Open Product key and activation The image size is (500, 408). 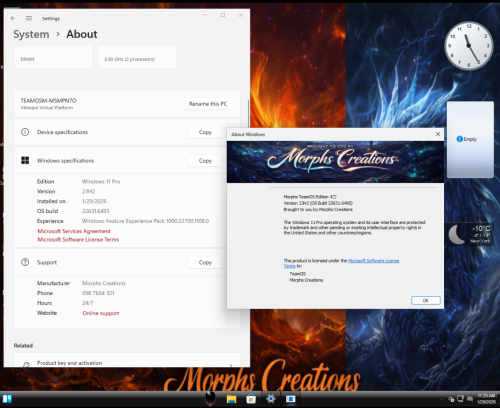127,361
